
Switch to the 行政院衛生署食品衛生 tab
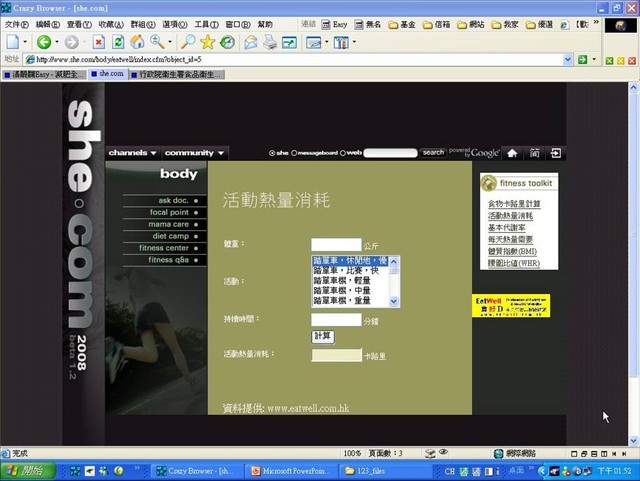(x=178, y=74)
